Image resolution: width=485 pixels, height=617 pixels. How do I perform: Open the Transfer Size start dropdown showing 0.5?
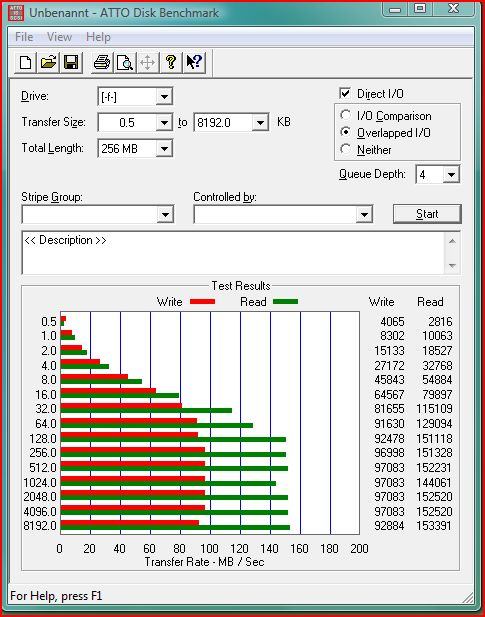164,123
